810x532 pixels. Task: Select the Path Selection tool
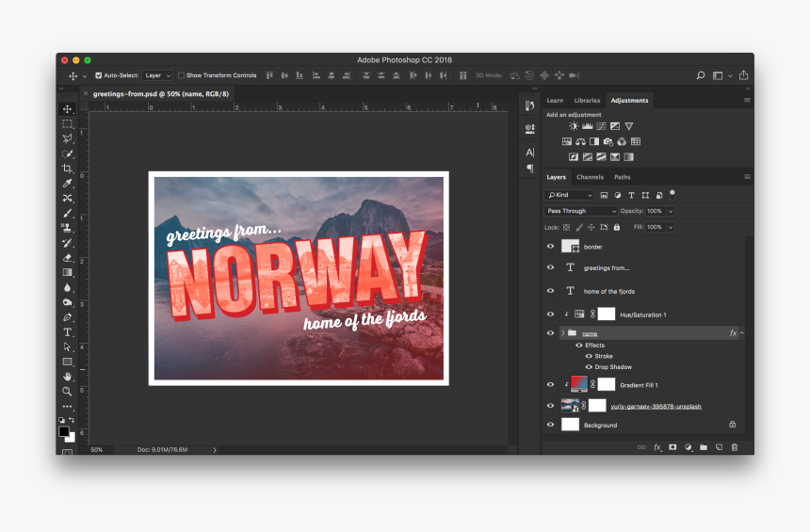(67, 347)
